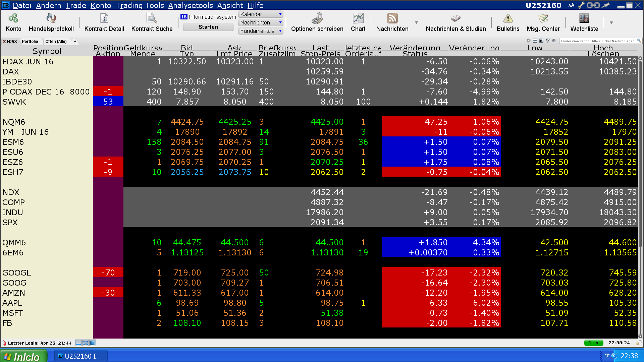Click the Optionen schreiben icon
The image size is (644, 362).
(x=317, y=19)
